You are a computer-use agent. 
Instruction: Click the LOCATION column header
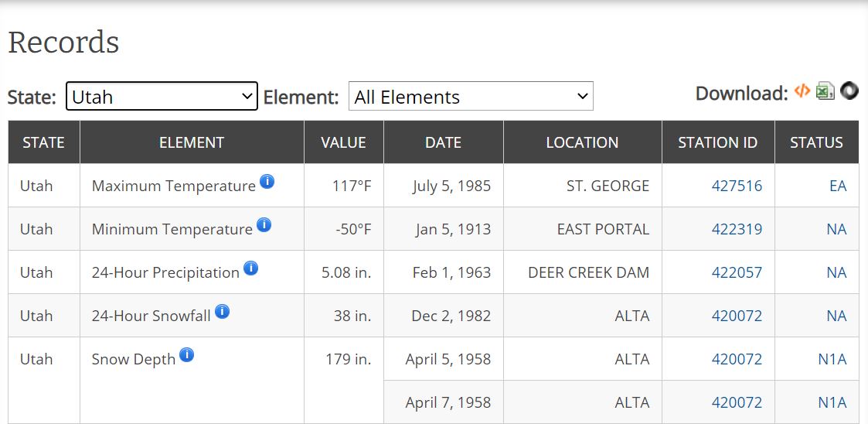[582, 142]
